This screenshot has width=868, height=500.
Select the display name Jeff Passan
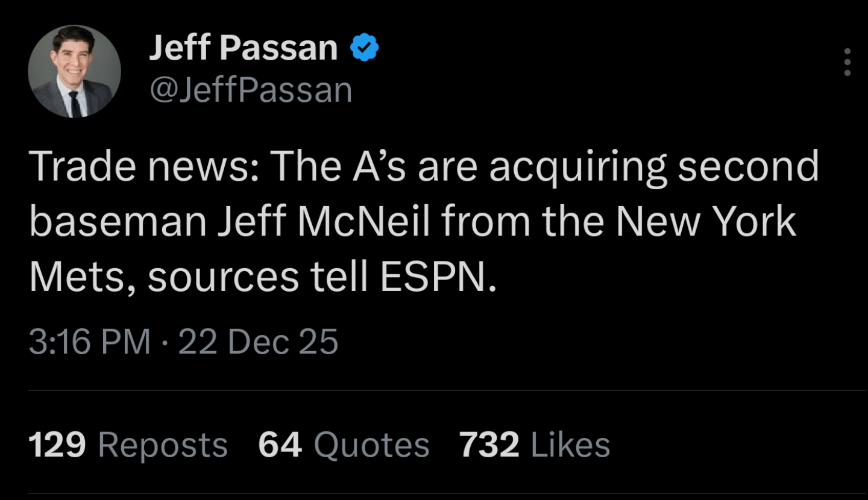(241, 46)
